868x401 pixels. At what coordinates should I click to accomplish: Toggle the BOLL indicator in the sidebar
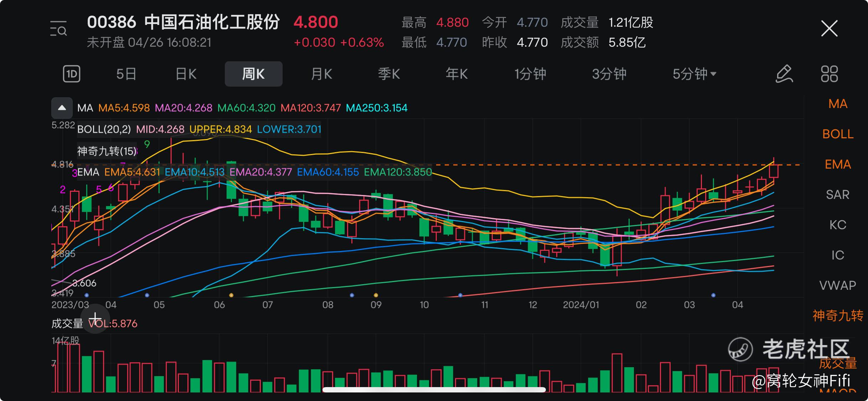tap(838, 134)
